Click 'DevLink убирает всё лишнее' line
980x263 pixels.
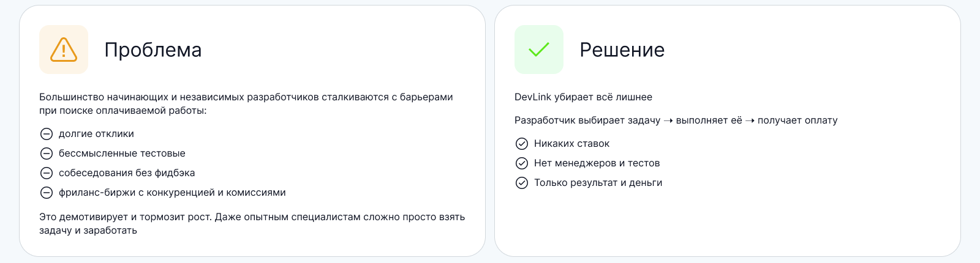pos(583,97)
